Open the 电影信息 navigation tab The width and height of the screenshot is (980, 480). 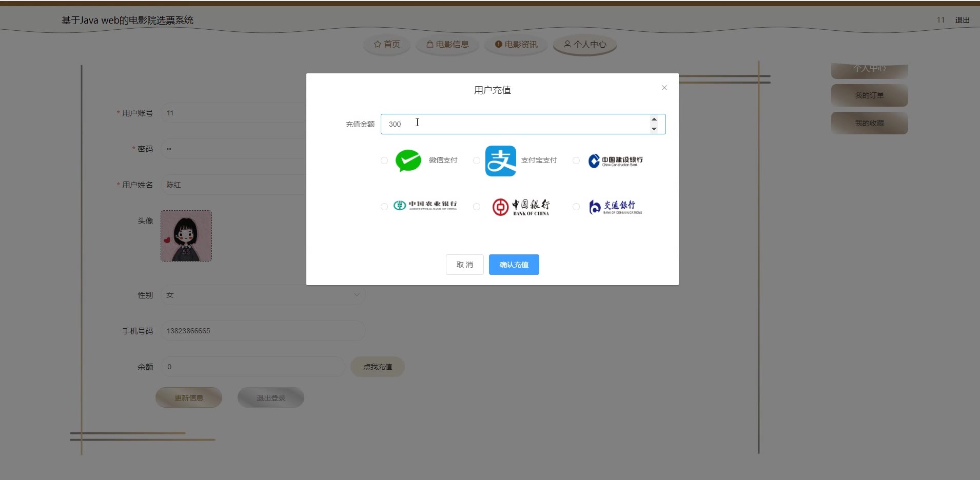point(448,45)
